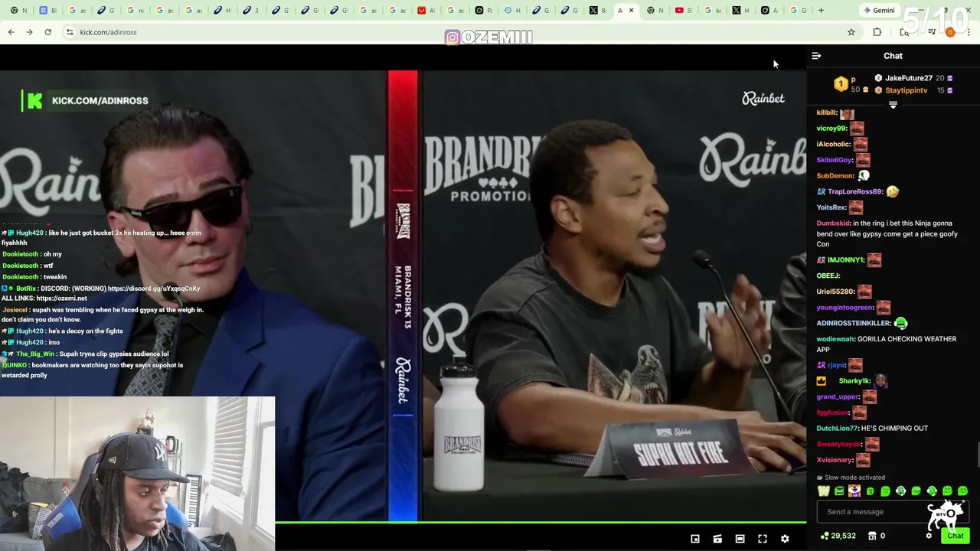Insert the last green smiling emote
The image size is (980, 551).
(962, 491)
